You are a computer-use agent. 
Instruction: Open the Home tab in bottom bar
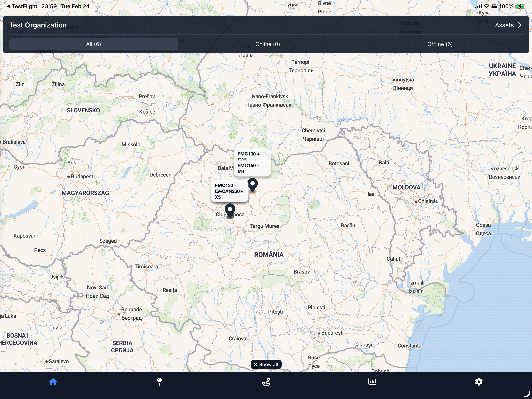[x=53, y=382]
